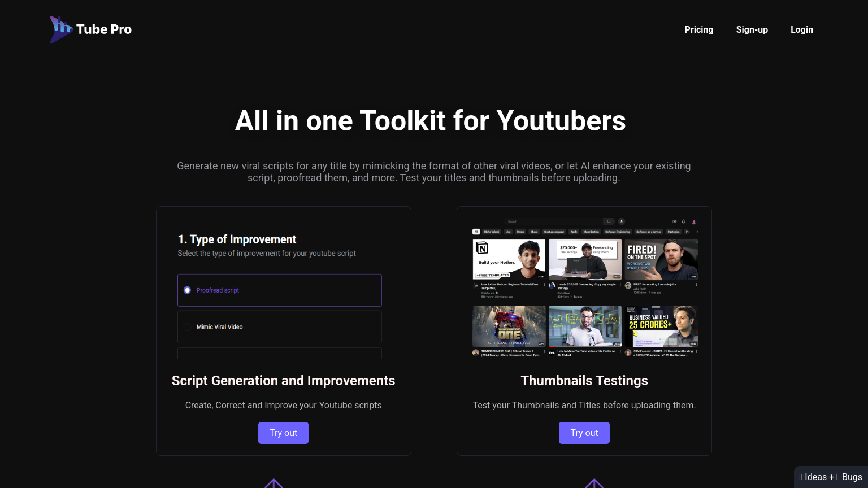Click Try out under Thumbnails Testings
This screenshot has width=868, height=488.
584,433
